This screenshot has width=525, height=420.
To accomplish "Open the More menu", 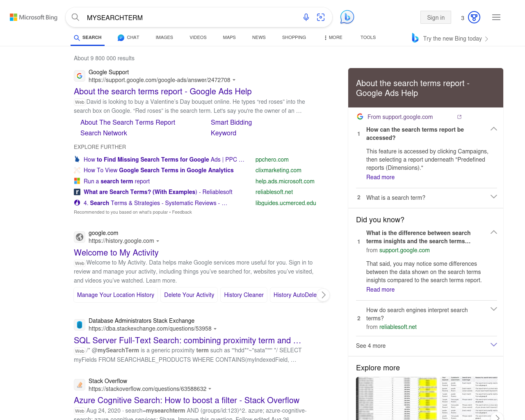I will 333,37.
